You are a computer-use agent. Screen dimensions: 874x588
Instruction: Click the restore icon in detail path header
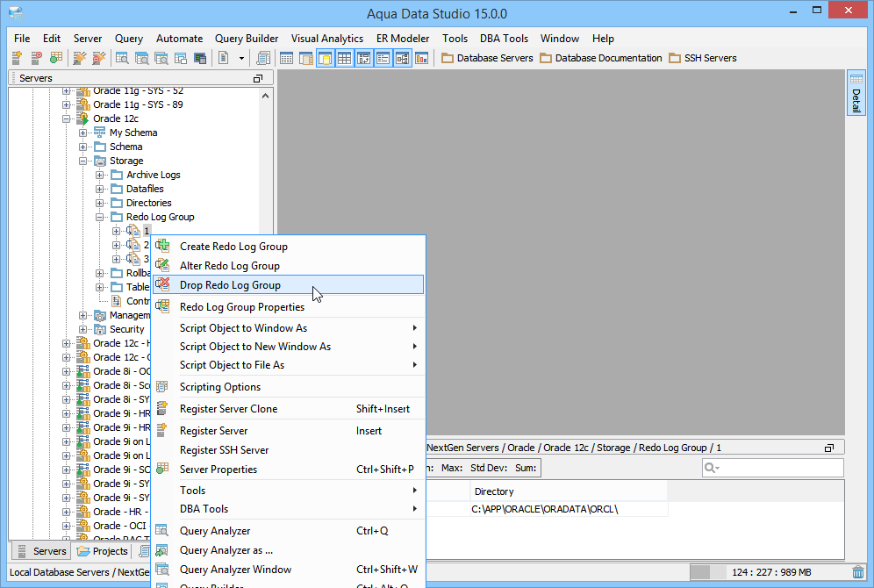tap(829, 448)
